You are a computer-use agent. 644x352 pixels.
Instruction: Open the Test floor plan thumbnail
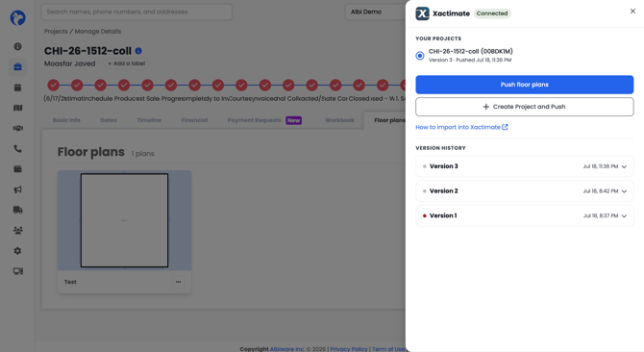pyautogui.click(x=124, y=220)
